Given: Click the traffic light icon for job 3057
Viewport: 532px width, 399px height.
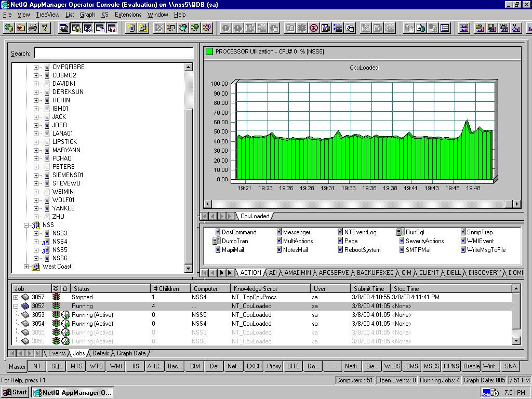Looking at the screenshot, I should pyautogui.click(x=56, y=297).
